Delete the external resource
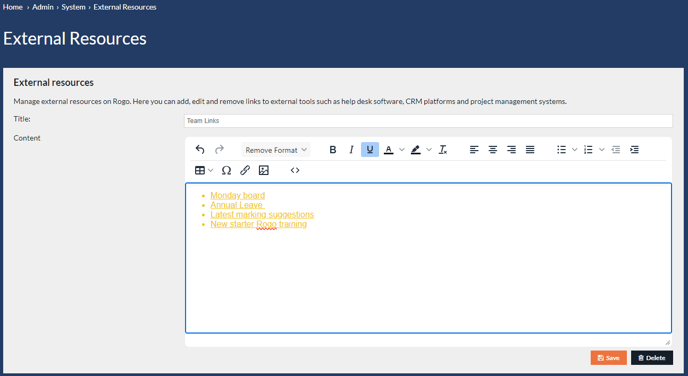The height and width of the screenshot is (376, 688). [x=652, y=358]
